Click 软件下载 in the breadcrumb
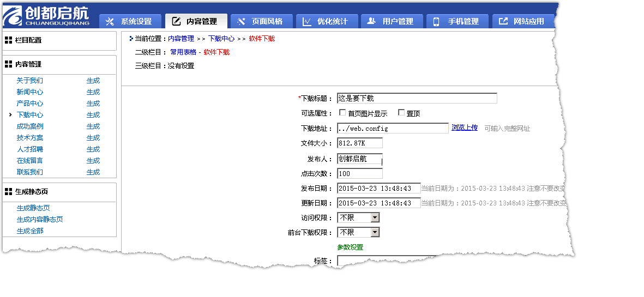The image size is (644, 297). pyautogui.click(x=262, y=39)
